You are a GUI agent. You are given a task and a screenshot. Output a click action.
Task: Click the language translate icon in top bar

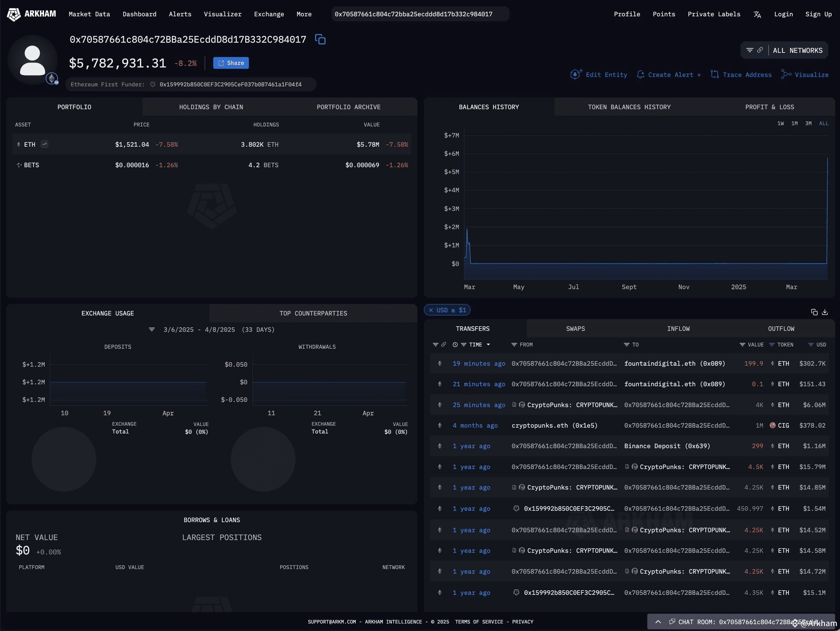pos(757,14)
